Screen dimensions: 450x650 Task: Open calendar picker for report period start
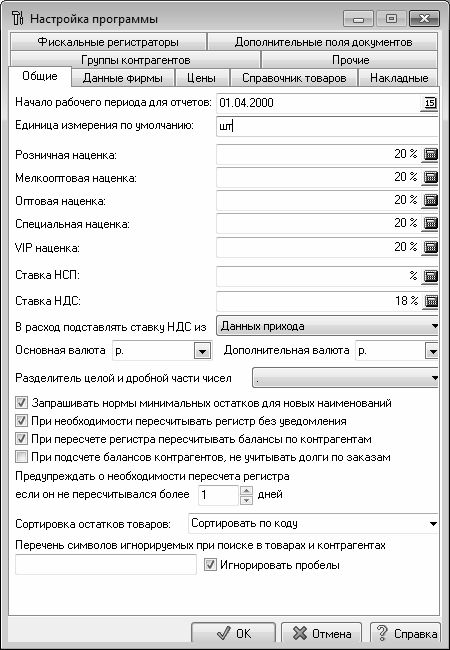click(x=431, y=103)
